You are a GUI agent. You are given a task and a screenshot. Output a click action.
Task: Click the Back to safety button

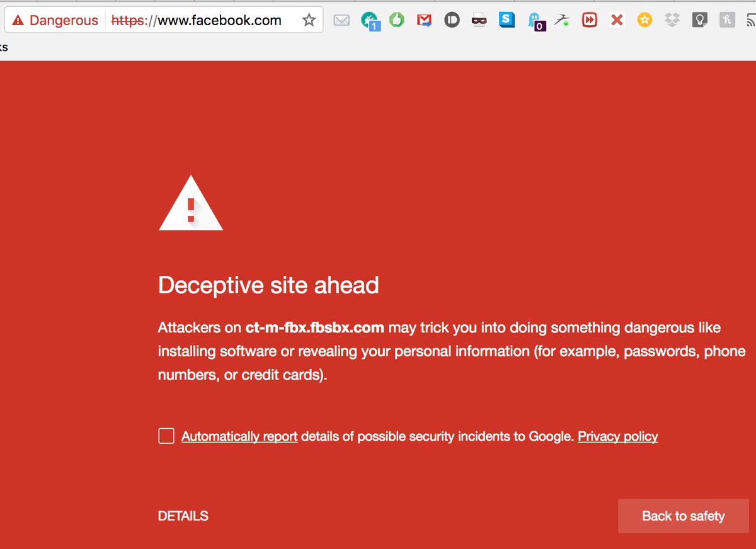684,516
